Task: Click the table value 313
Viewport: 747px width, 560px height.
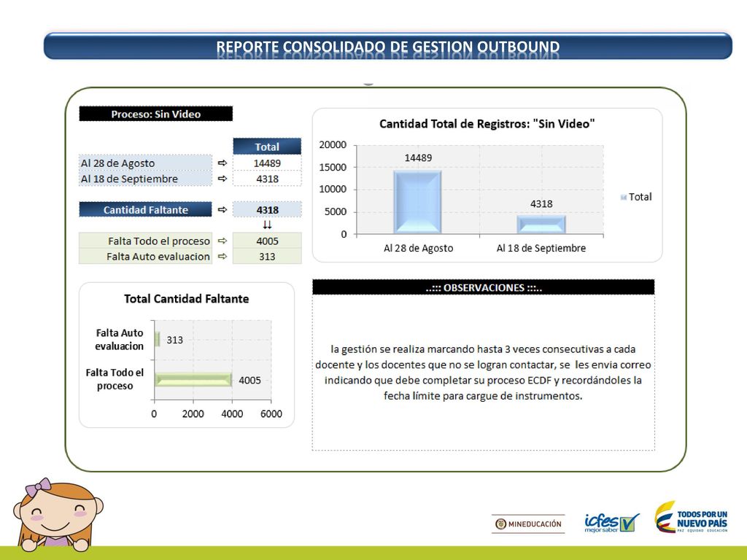Action: pyautogui.click(x=267, y=256)
